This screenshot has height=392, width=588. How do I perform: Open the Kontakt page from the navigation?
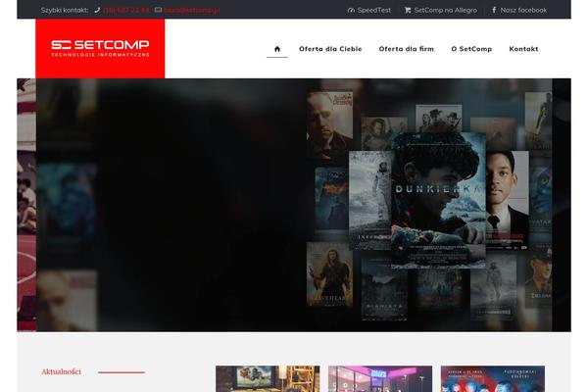(523, 49)
